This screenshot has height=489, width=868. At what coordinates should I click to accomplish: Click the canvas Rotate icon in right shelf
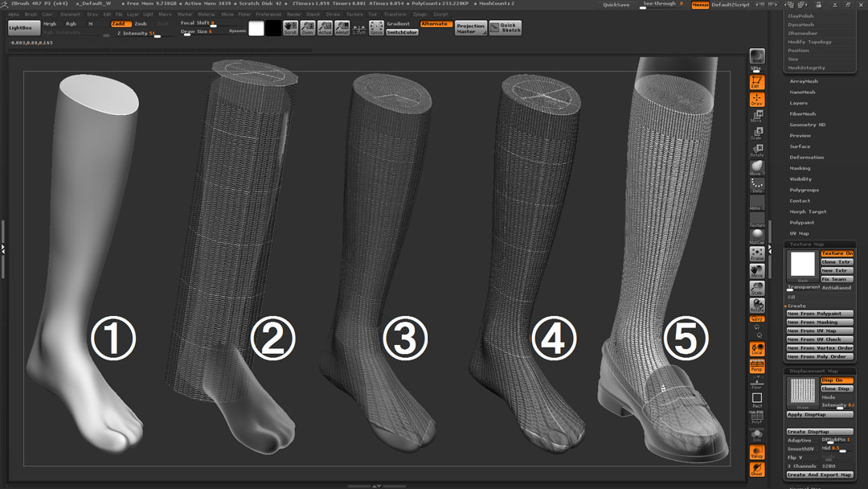click(x=757, y=305)
